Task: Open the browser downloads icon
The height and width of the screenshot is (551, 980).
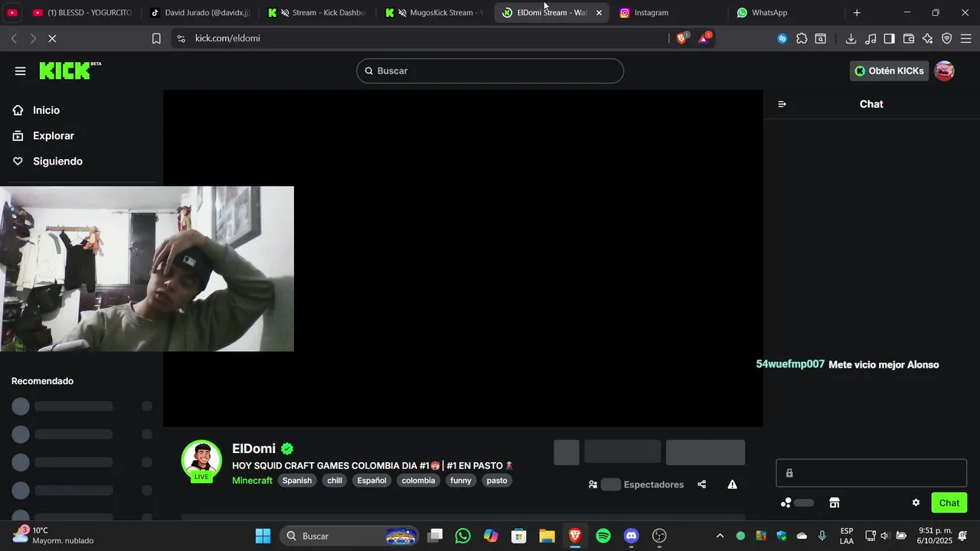Action: click(851, 38)
